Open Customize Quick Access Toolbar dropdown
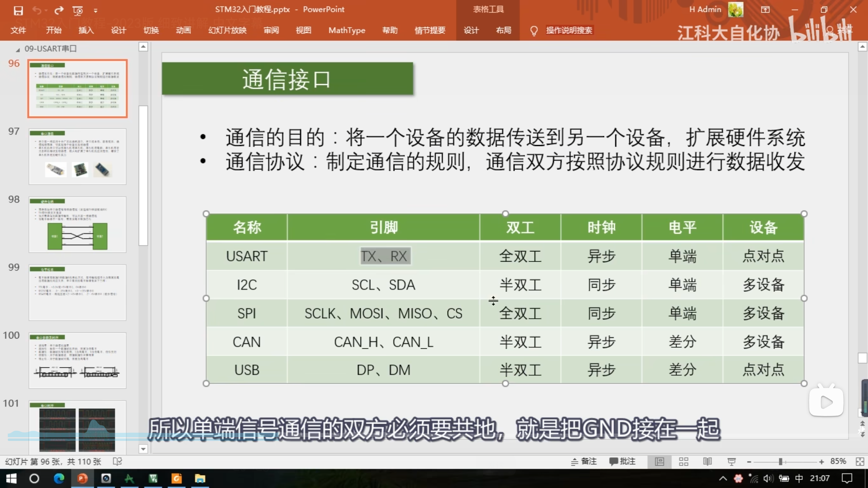This screenshot has height=488, width=868. click(x=96, y=11)
